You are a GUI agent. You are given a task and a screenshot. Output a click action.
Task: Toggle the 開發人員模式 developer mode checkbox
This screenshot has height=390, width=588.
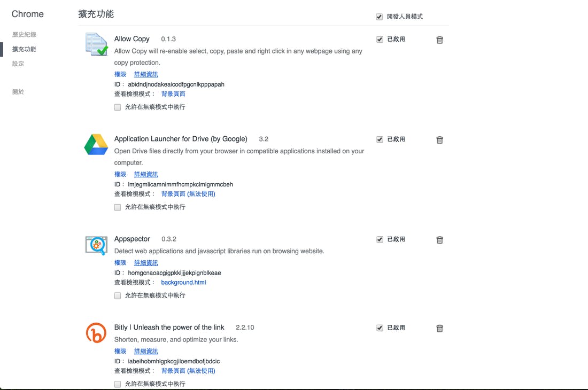tap(380, 17)
